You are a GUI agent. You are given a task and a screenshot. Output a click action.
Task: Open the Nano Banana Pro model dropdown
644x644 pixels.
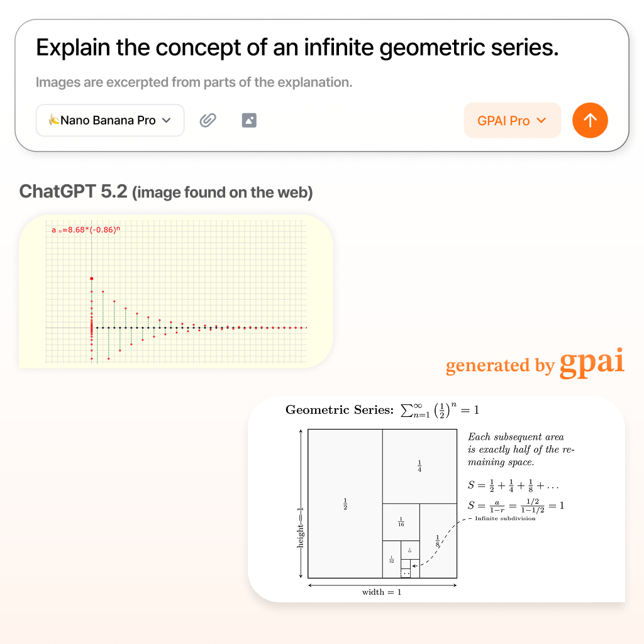point(109,120)
